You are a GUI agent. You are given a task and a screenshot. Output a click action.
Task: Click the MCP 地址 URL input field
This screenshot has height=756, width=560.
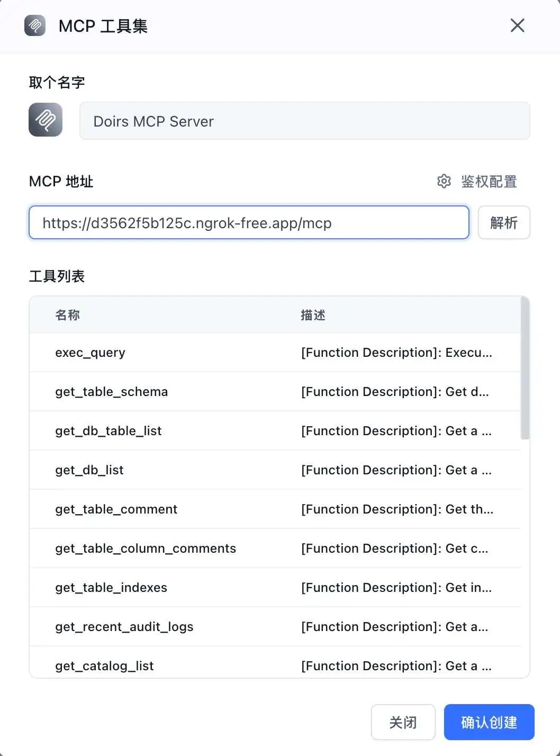point(249,222)
